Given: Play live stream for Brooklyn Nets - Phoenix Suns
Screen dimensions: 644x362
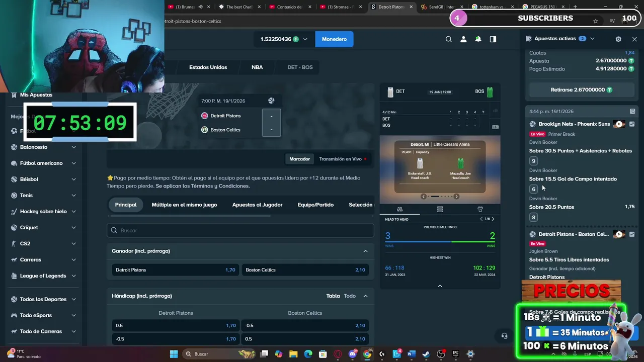Looking at the screenshot, I should click(619, 124).
